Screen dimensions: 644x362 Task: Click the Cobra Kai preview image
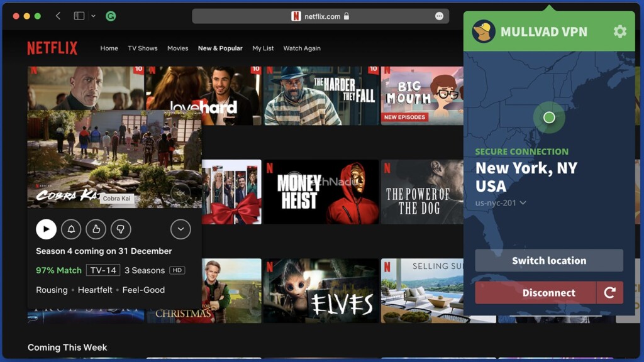point(114,159)
